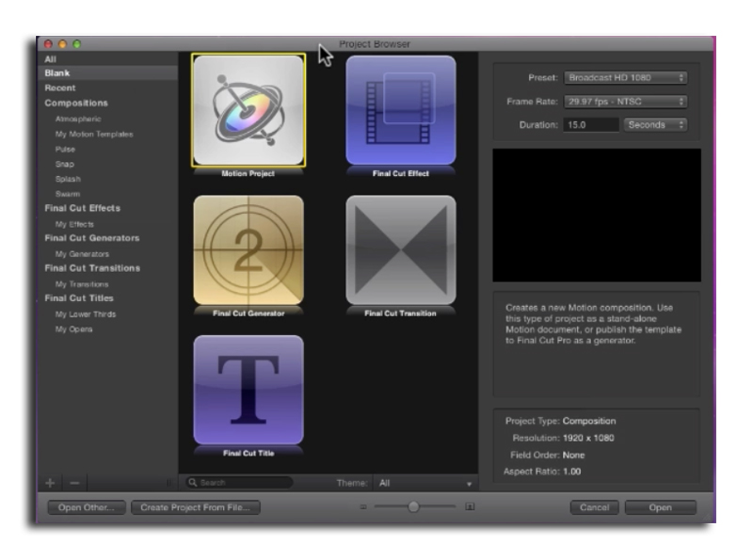Click the Final Cut Effect label text
The height and width of the screenshot is (560, 753).
point(401,173)
